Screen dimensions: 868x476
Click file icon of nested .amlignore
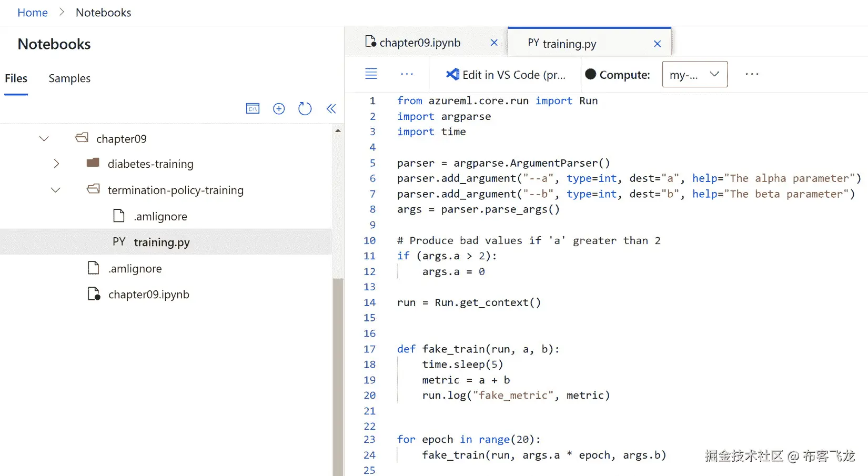pyautogui.click(x=119, y=216)
